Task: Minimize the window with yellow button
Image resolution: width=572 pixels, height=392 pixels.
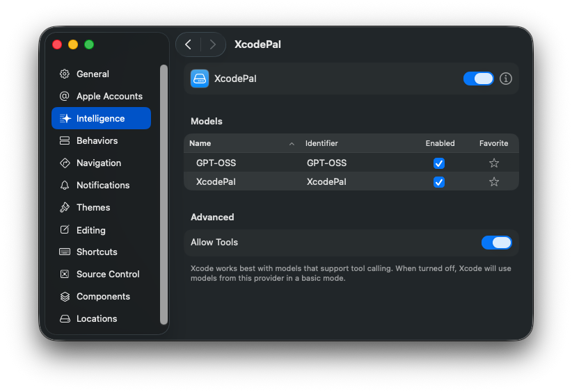Action: click(73, 44)
